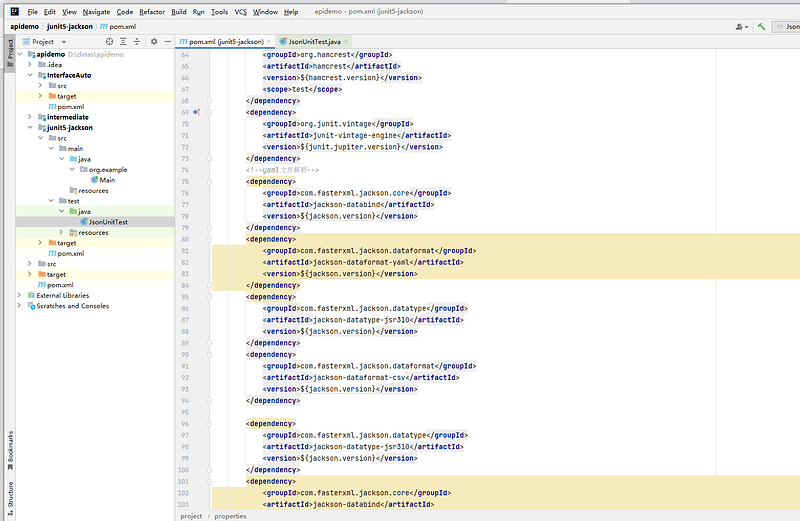Toggle code fold at line 90 dependency
This screenshot has width=800, height=521.
click(209, 355)
